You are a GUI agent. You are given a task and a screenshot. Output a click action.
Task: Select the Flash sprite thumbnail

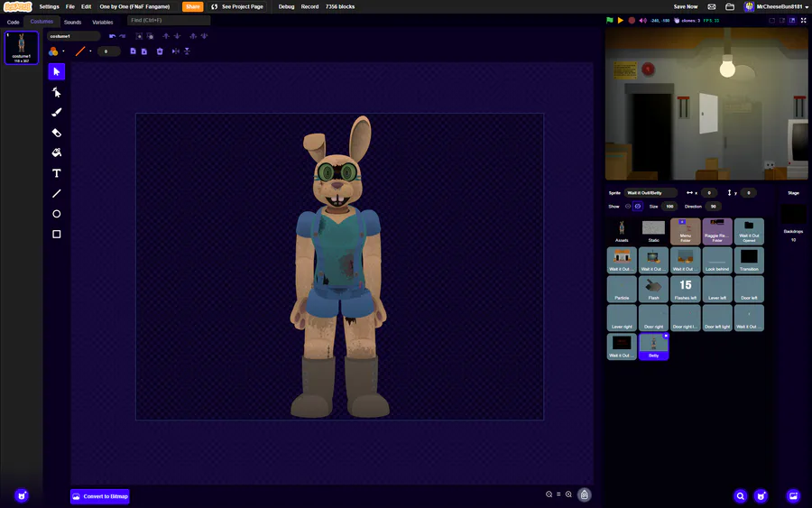click(653, 289)
